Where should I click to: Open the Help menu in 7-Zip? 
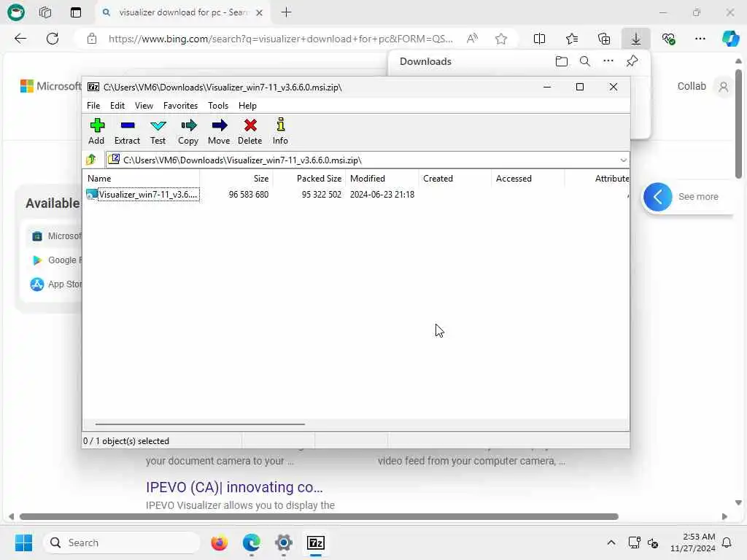(x=248, y=106)
